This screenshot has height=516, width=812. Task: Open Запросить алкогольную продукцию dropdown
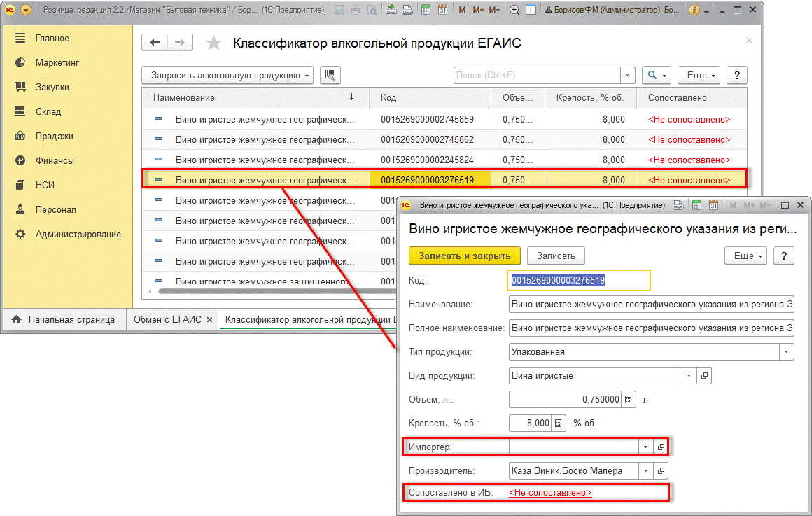(x=227, y=75)
